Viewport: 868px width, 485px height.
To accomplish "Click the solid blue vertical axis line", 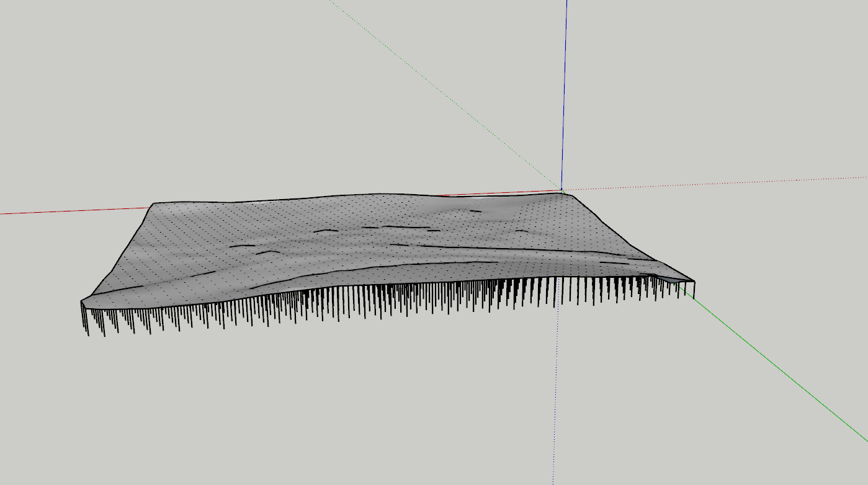I will click(565, 93).
